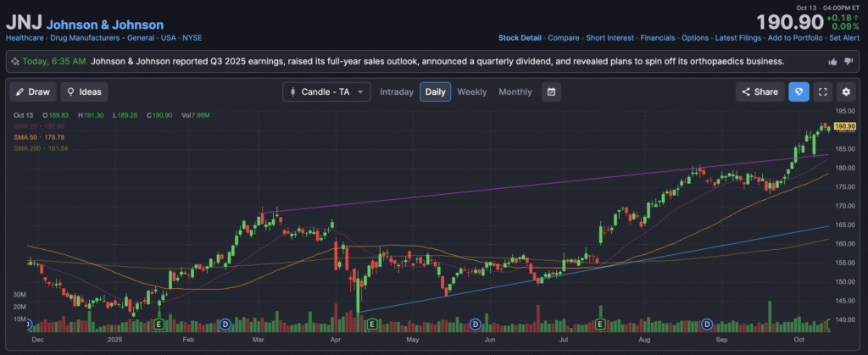Click the thumbs down icon on news
The width and height of the screenshot is (868, 355).
pos(849,62)
